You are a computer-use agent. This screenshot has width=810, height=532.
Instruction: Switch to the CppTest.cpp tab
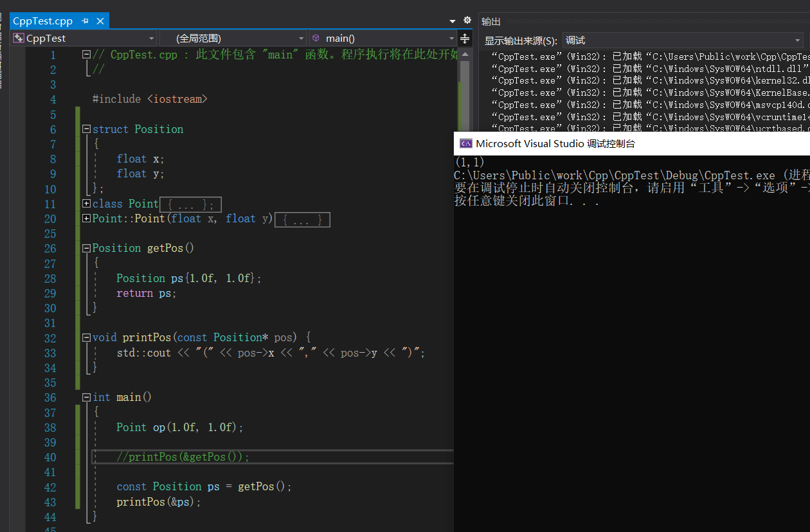(x=43, y=21)
